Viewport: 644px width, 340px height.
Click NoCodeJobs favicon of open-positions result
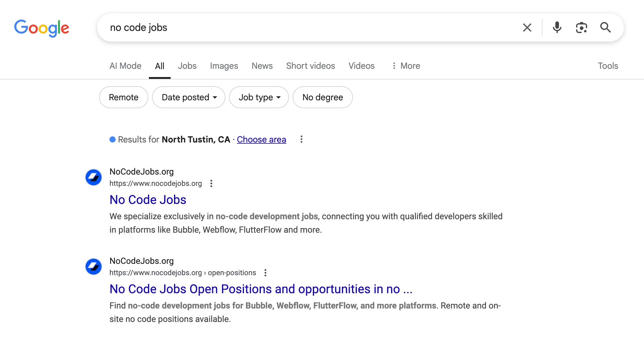[94, 267]
